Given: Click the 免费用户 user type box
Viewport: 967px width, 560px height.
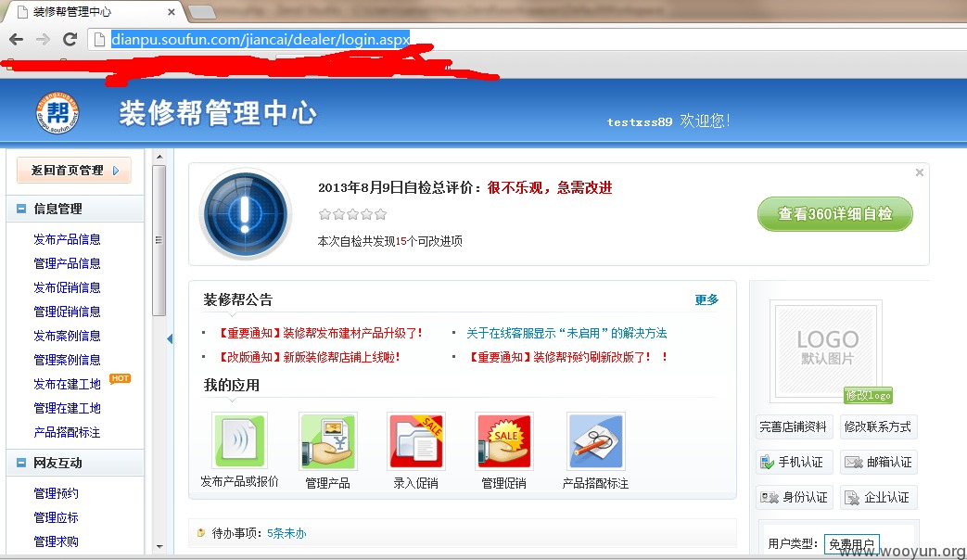Looking at the screenshot, I should (852, 544).
